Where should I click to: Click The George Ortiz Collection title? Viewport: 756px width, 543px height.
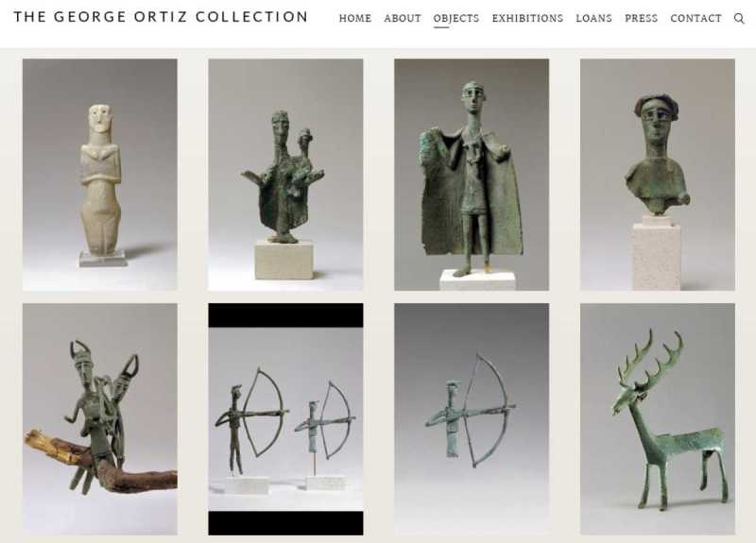[161, 17]
